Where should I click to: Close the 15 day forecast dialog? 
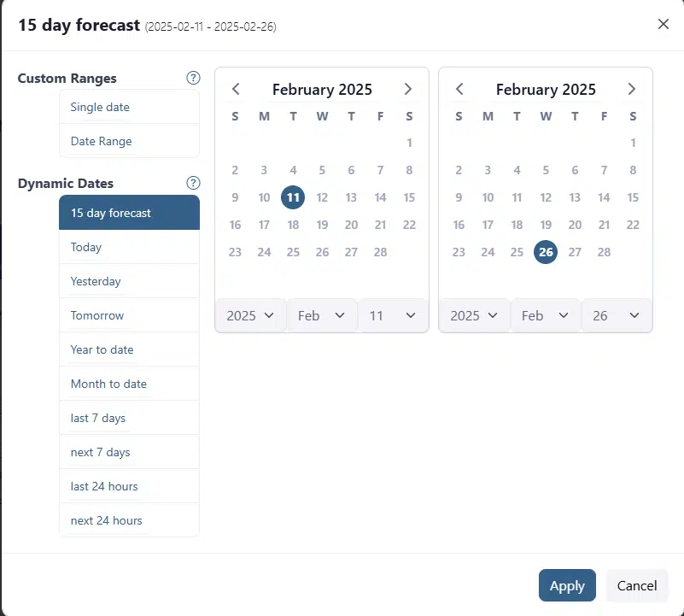664,24
